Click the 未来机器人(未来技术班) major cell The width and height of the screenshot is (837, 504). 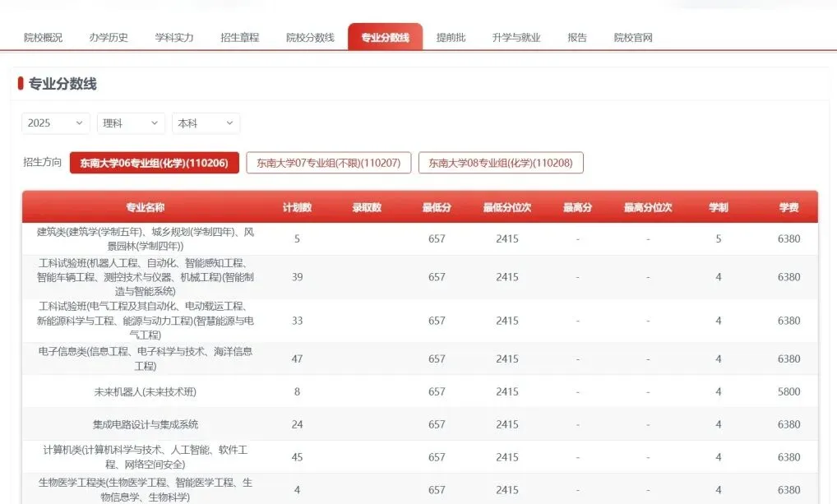[x=146, y=392]
